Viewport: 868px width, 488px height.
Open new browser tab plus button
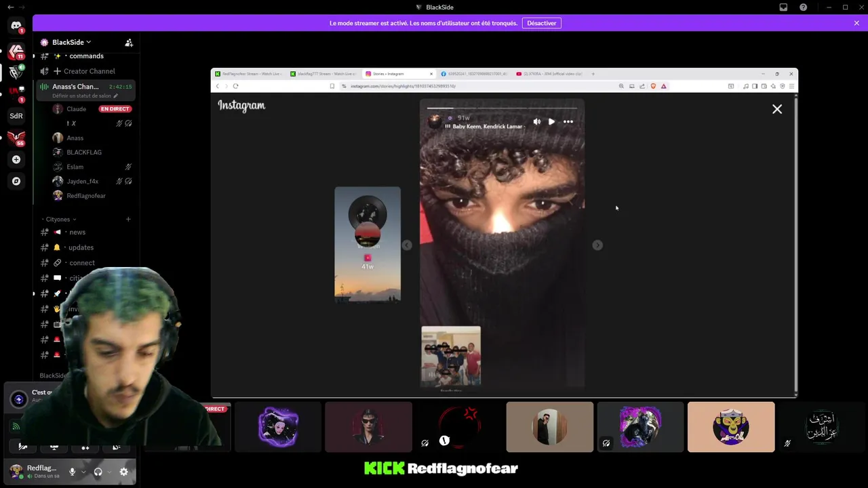point(593,73)
